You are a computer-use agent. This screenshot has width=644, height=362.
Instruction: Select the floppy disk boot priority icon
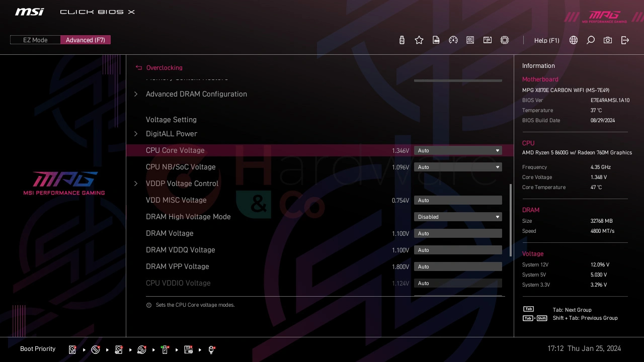189,349
